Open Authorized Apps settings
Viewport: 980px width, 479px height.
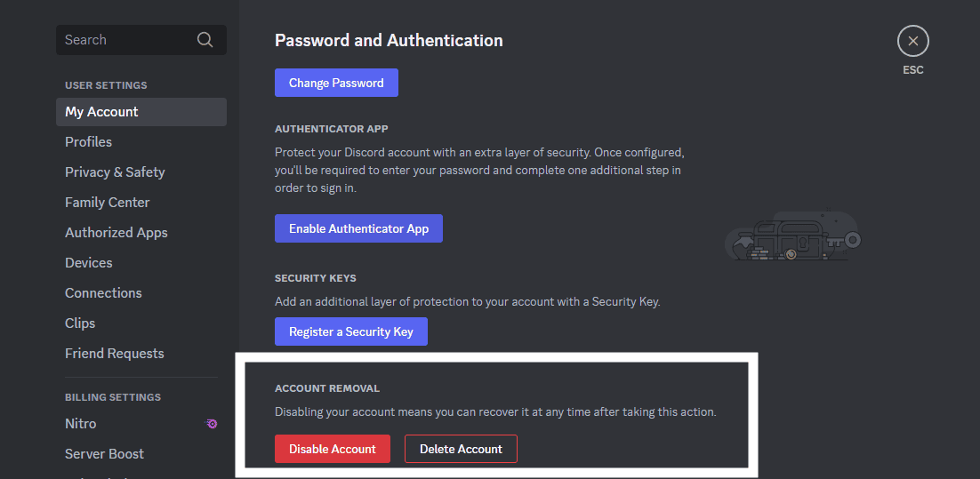(116, 233)
